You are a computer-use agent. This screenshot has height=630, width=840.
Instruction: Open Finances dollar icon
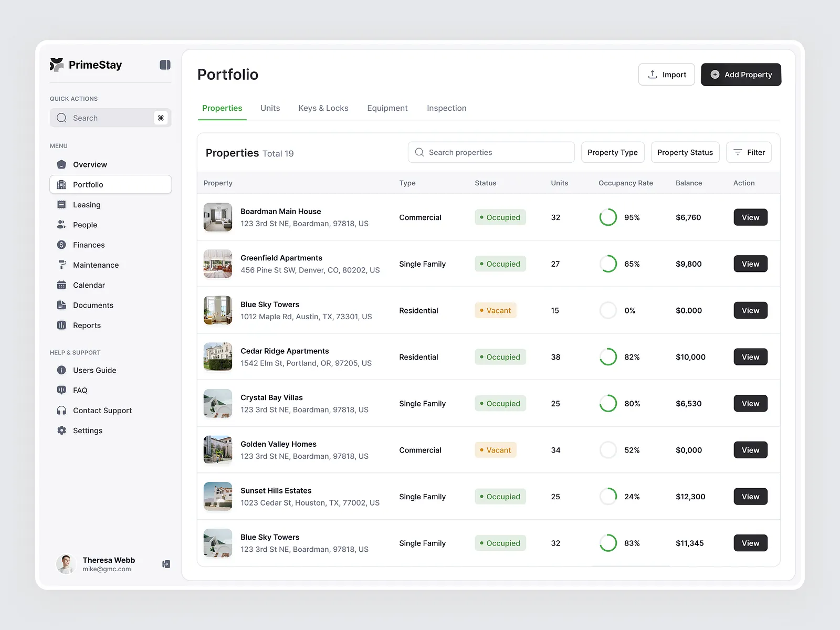click(x=61, y=245)
